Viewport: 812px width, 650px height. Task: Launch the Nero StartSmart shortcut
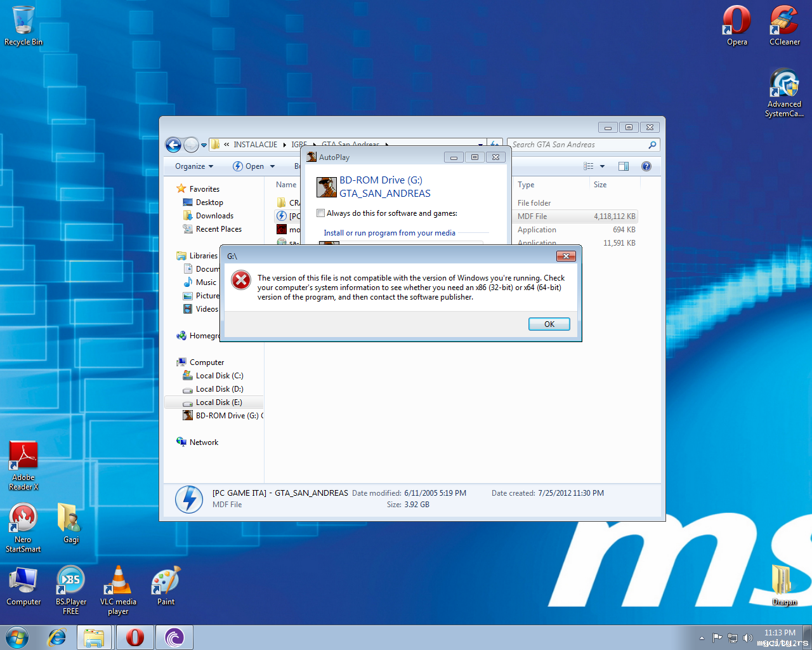23,527
